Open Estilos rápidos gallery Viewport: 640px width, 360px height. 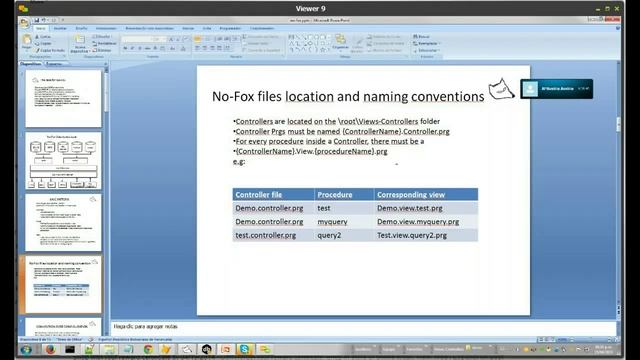357,44
